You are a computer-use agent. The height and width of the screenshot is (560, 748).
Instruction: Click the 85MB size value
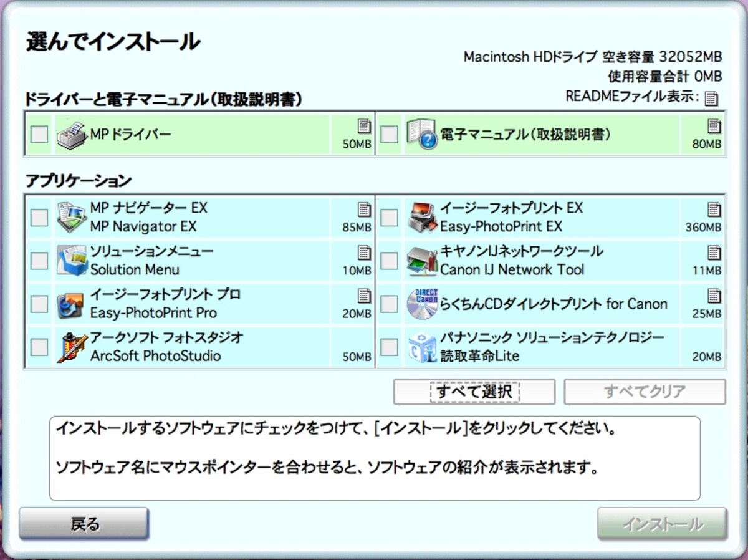click(357, 228)
